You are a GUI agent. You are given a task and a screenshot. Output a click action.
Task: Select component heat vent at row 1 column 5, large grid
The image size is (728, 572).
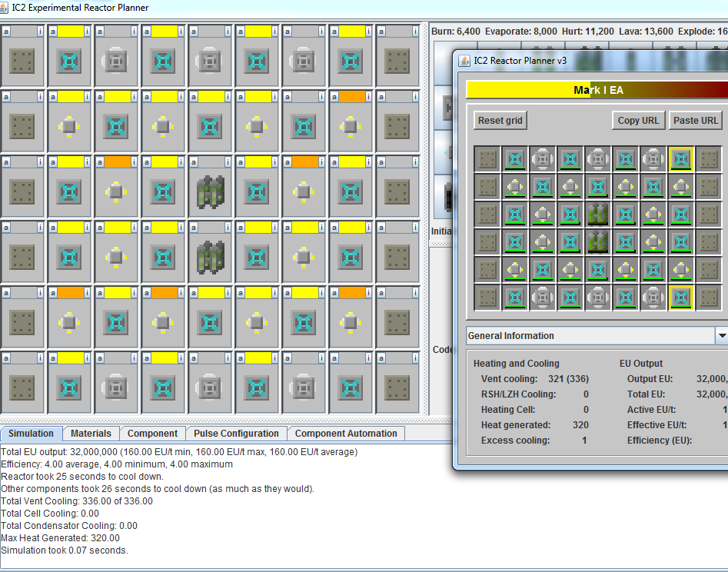click(x=211, y=61)
